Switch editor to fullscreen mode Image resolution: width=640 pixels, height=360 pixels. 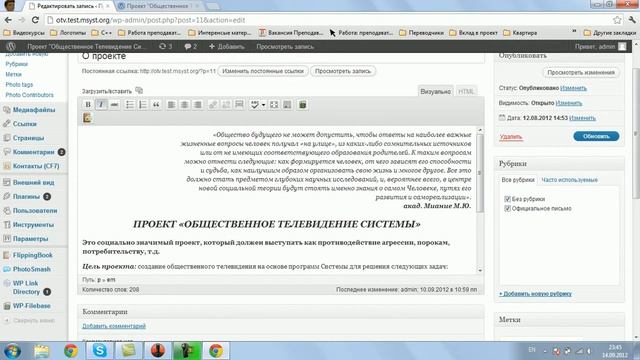click(274, 105)
